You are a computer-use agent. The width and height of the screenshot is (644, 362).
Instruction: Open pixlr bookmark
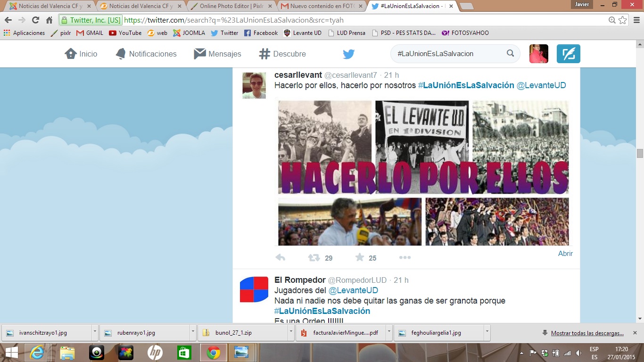point(61,33)
